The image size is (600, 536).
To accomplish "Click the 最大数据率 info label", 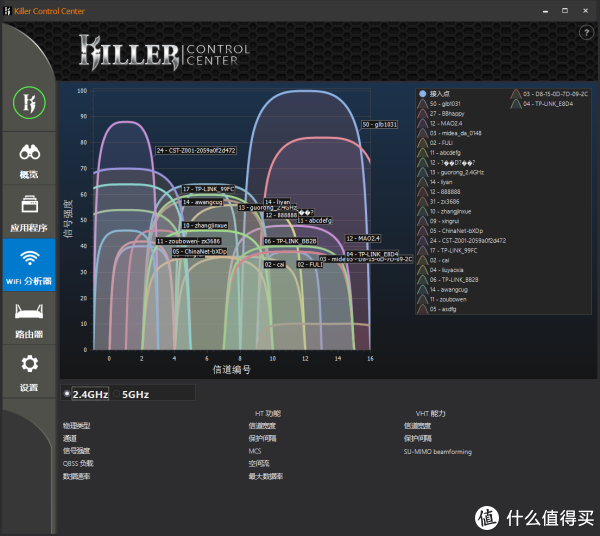I will pos(266,476).
